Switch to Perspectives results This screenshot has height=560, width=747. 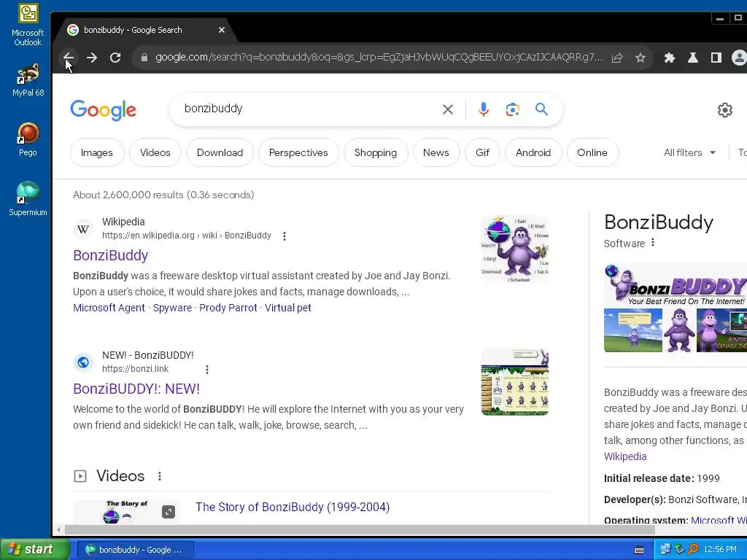pos(298,152)
